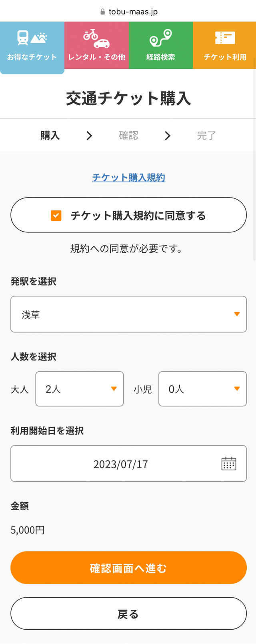The width and height of the screenshot is (256, 644).
Task: Open the 大人 count dropdown showing 2人
Action: (x=80, y=389)
